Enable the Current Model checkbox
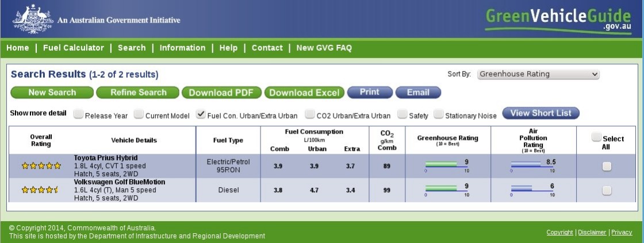This screenshot has height=243, width=644. point(139,114)
